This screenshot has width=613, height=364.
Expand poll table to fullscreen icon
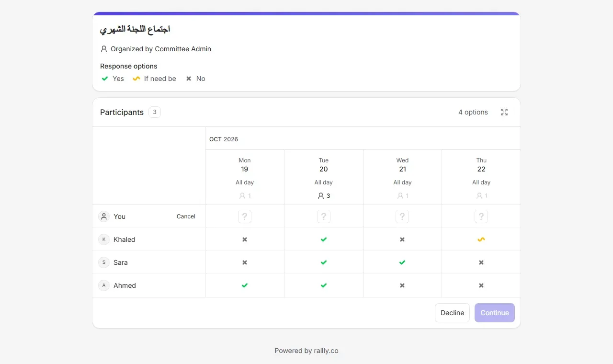pos(504,112)
